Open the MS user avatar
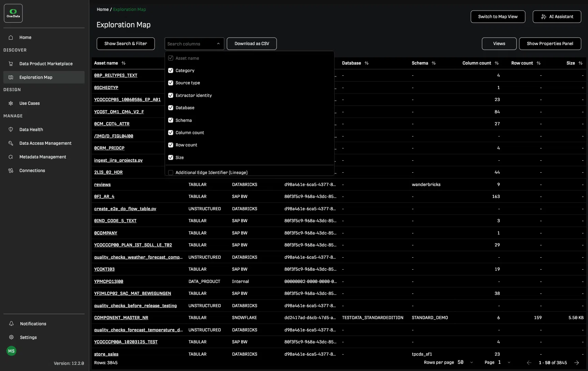Screen dimensions: 588x371 click(11, 351)
